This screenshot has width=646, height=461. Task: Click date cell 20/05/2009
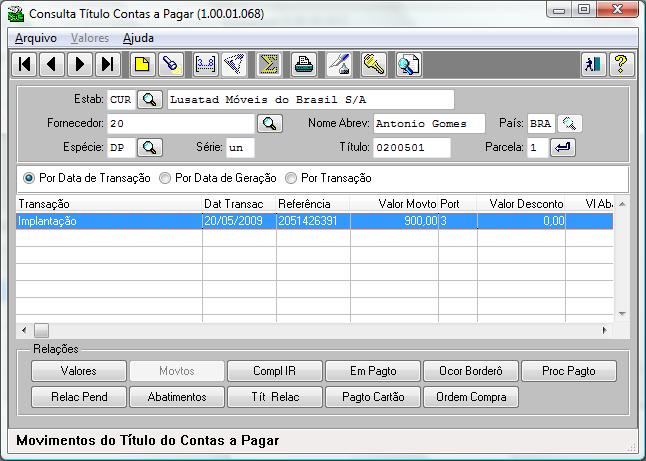(x=239, y=221)
